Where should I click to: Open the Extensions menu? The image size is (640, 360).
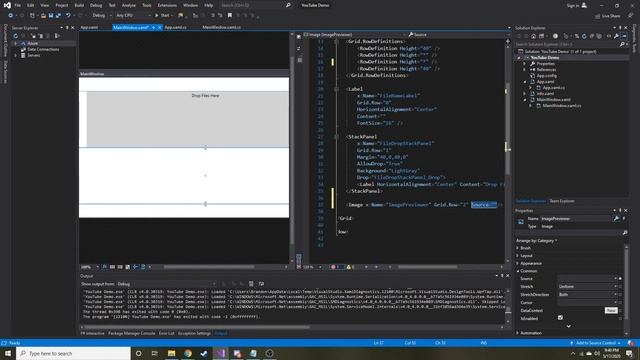click(167, 5)
